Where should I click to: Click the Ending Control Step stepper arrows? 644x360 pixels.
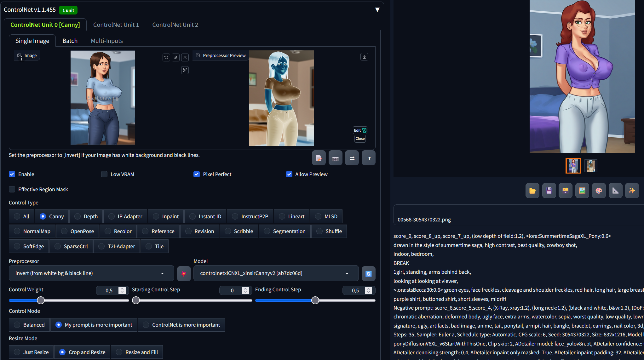[369, 290]
